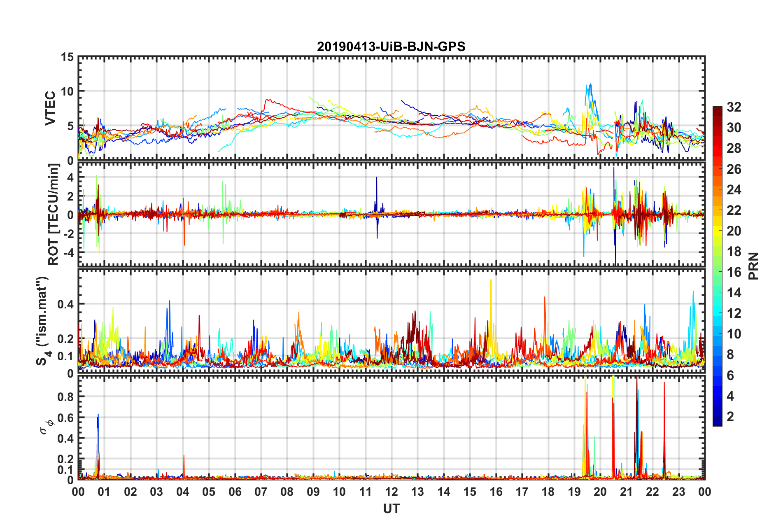Select x-axis hour label "03"
The width and height of the screenshot is (783, 532).
tap(156, 492)
